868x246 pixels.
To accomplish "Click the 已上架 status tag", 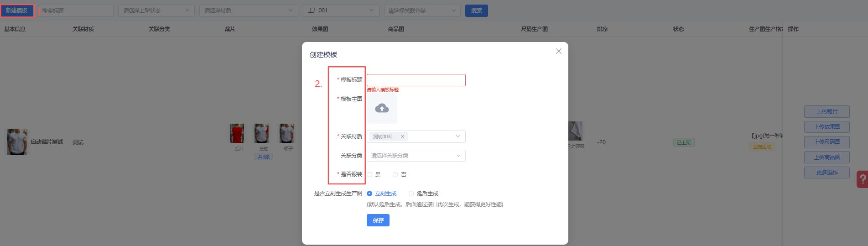I will pos(683,142).
